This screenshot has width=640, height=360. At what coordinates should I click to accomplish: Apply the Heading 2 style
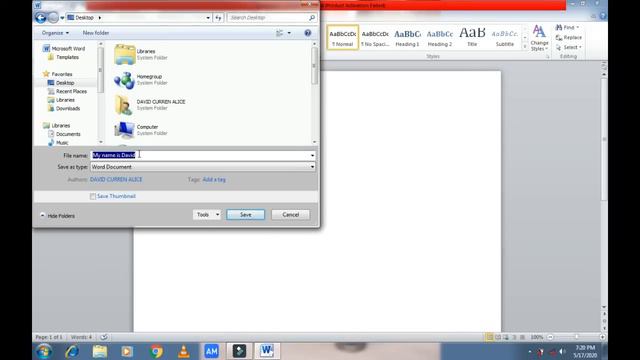[x=440, y=38]
